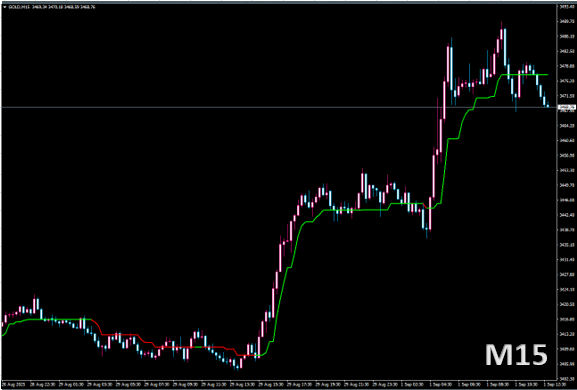Click the 3478.80 price scale label

pyautogui.click(x=565, y=66)
